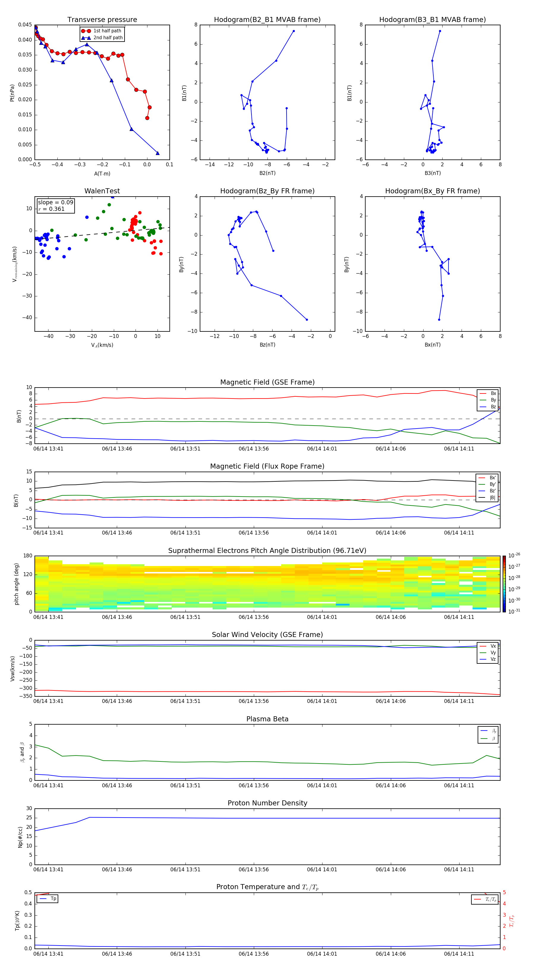
Task: Select the "Pt(nPa)" y-axis label
Action: [12, 92]
